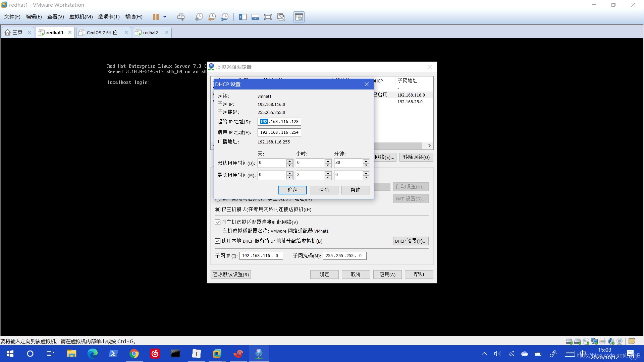This screenshot has width=644, height=362.
Task: Confirm DHCP settings with 确定 button
Action: (292, 190)
